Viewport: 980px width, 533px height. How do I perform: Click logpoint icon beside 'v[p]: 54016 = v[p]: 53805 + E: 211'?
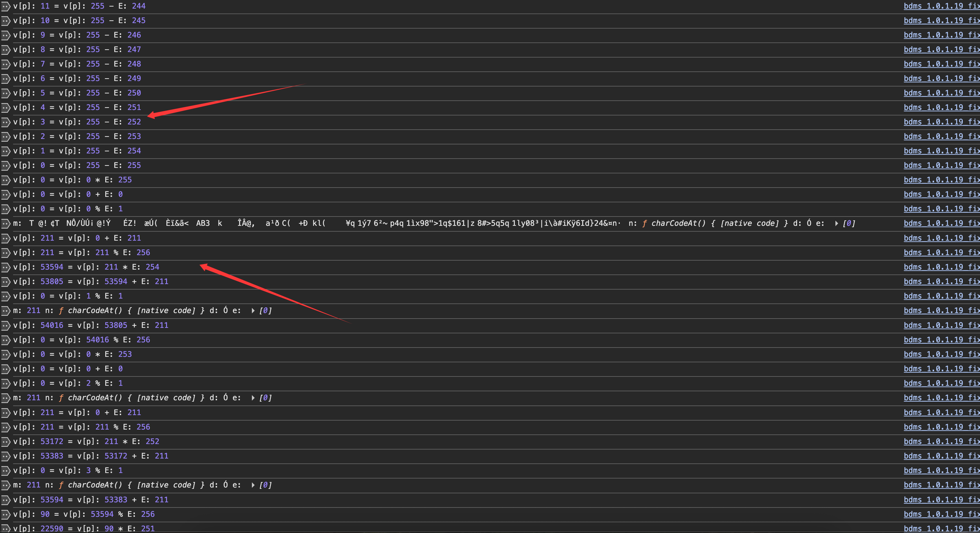[5, 325]
